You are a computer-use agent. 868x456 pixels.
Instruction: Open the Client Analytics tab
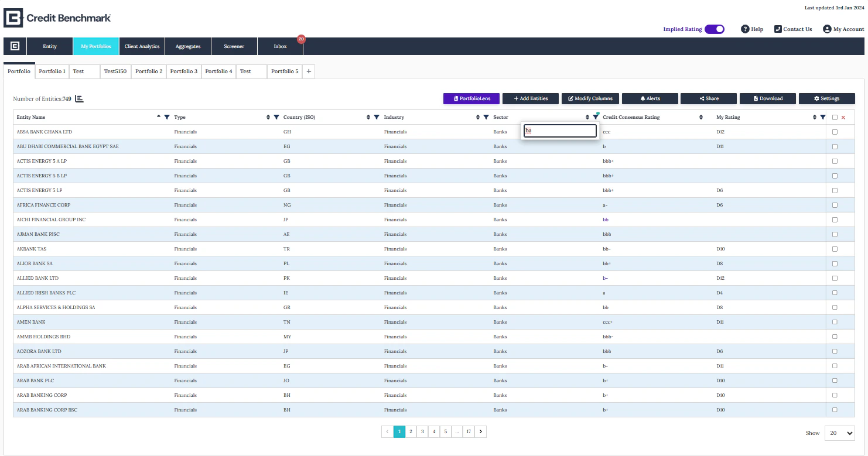[142, 46]
